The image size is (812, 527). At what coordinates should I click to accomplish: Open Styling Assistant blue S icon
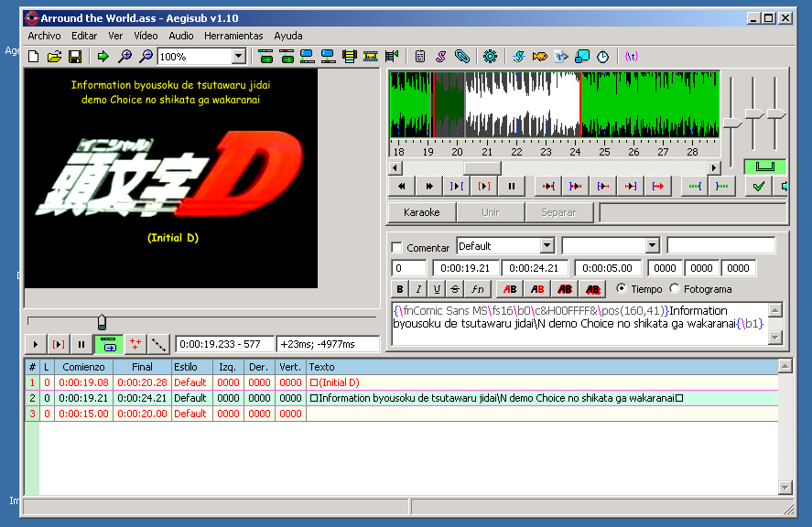pos(518,57)
